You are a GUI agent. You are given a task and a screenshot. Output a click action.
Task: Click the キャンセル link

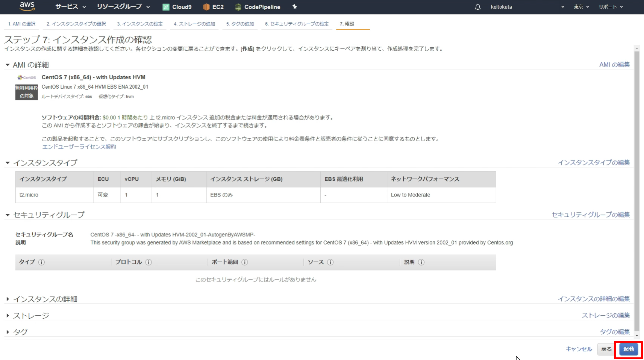click(579, 349)
